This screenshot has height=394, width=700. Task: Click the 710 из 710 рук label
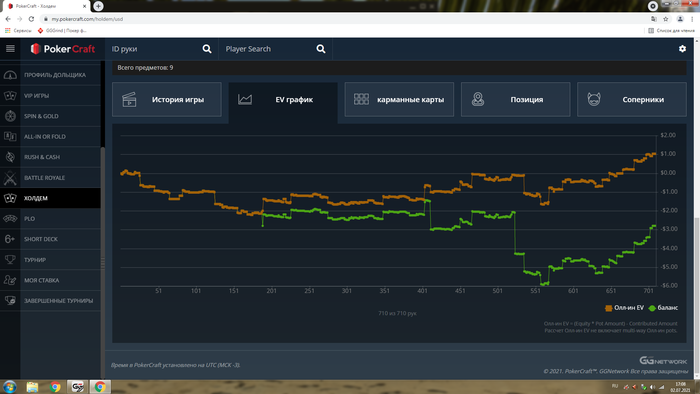click(397, 313)
